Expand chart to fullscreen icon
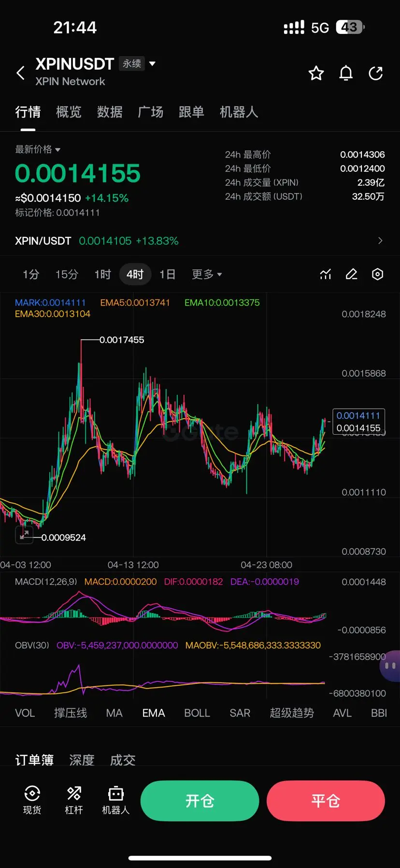 tap(24, 534)
